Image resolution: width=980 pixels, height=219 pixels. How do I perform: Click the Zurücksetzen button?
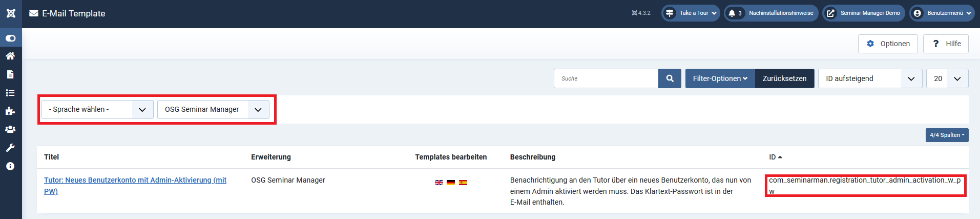pyautogui.click(x=784, y=78)
